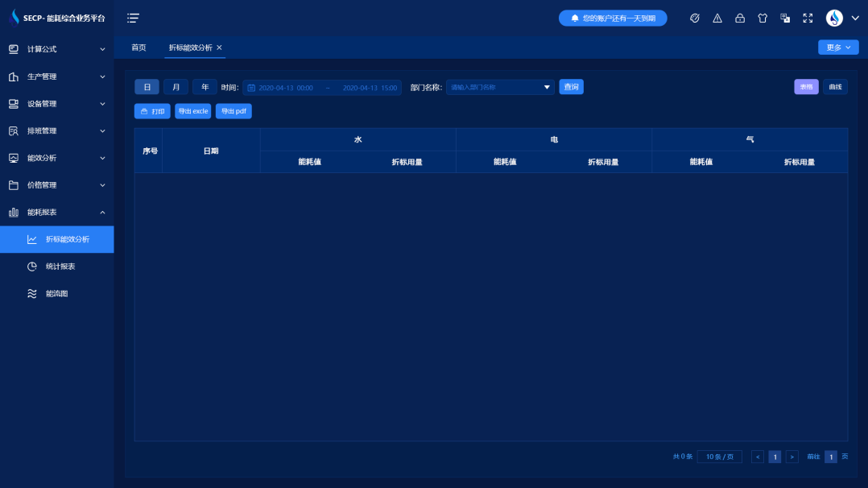Open the 统计报表 menu item
The height and width of the screenshot is (488, 868).
click(x=60, y=267)
